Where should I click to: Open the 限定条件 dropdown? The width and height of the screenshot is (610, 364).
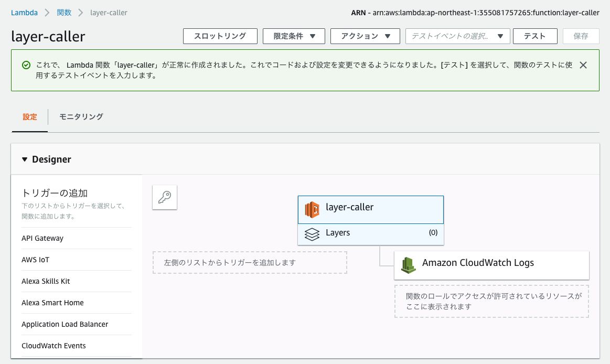pos(294,36)
